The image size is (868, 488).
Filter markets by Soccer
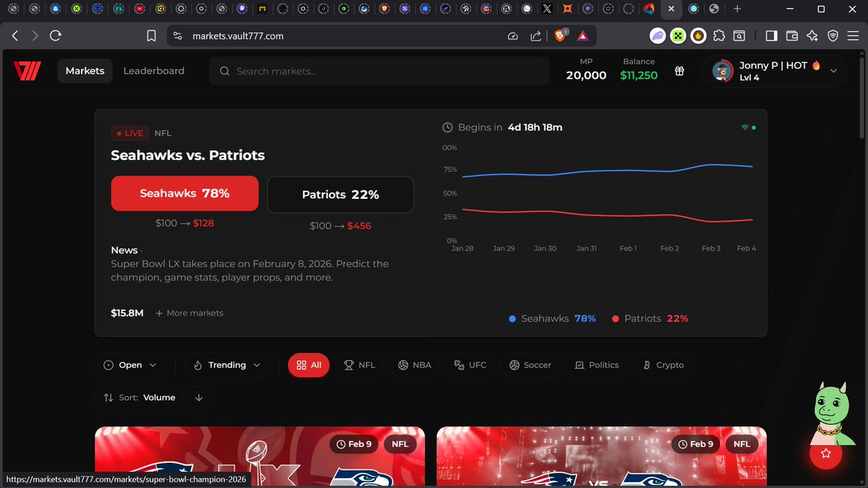click(x=530, y=365)
